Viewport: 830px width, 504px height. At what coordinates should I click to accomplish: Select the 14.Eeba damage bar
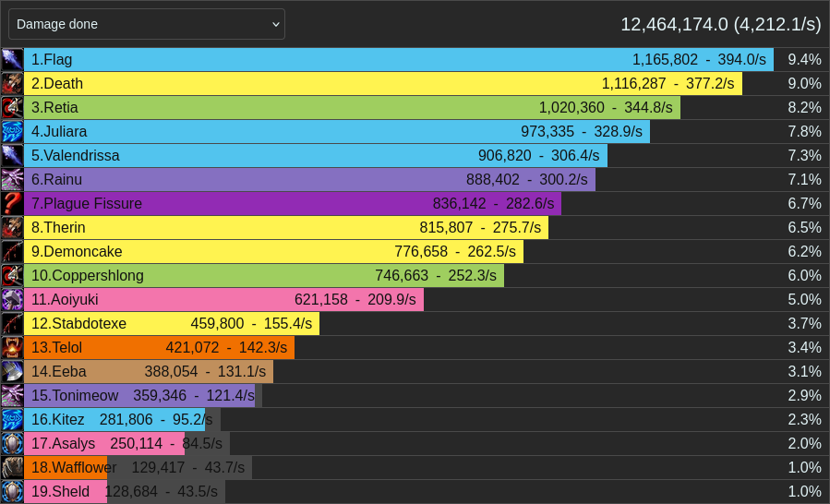click(x=149, y=372)
